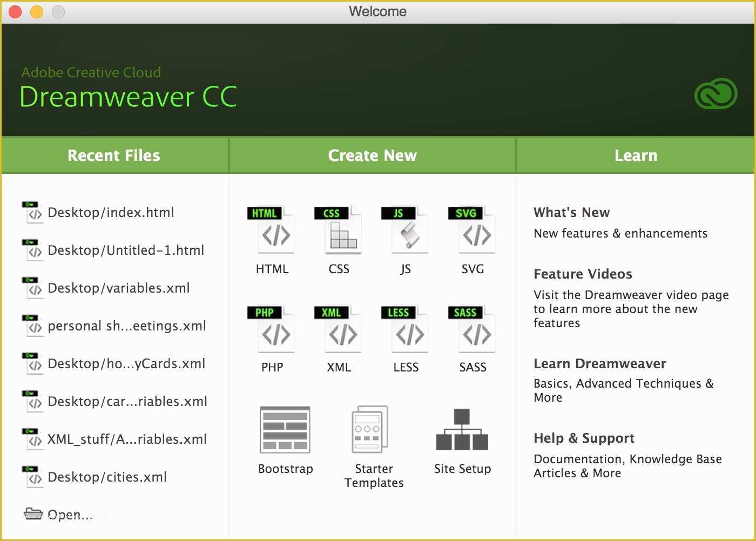Open recent file Desktop/cities.xml
This screenshot has height=541, width=756.
[x=107, y=477]
